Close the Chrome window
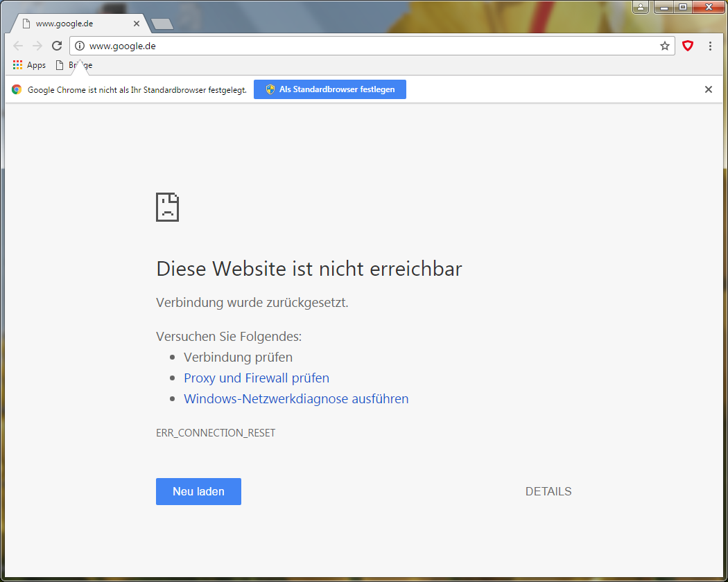Viewport: 728px width, 582px height. 709,7
